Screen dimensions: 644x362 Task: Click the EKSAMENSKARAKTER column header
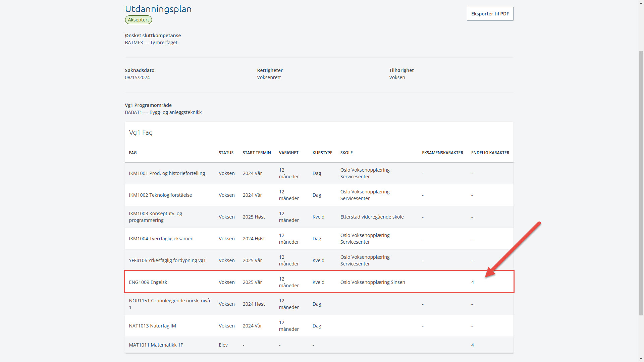442,153
